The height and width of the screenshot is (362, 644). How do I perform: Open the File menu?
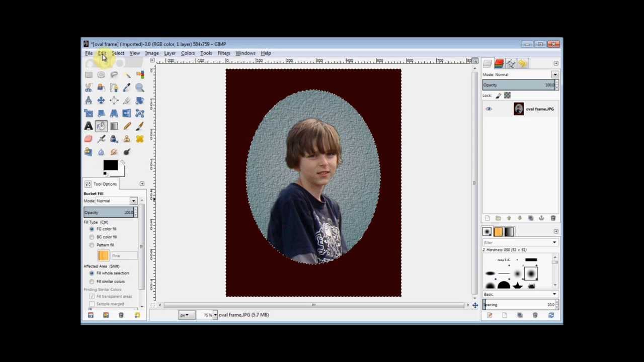pos(89,53)
